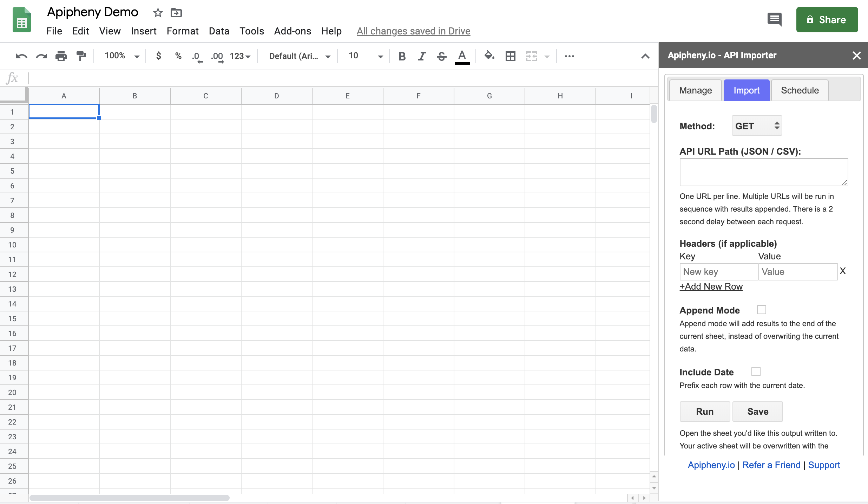Enable the Append Mode checkbox
The image size is (868, 504).
tap(761, 310)
